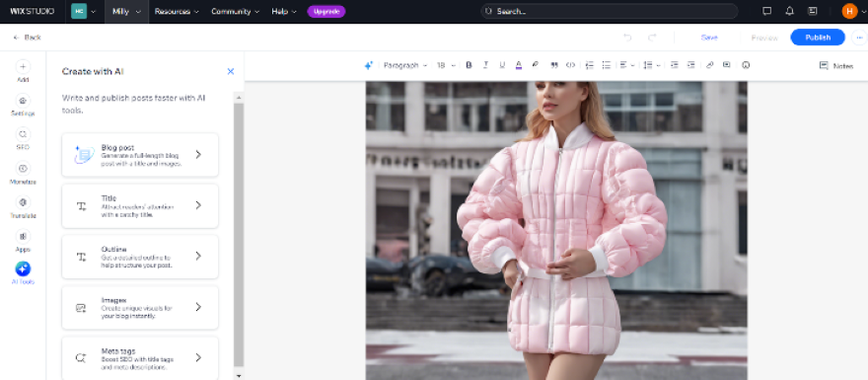The width and height of the screenshot is (868, 380).
Task: Open the Wix Studio home logo
Action: pyautogui.click(x=33, y=11)
